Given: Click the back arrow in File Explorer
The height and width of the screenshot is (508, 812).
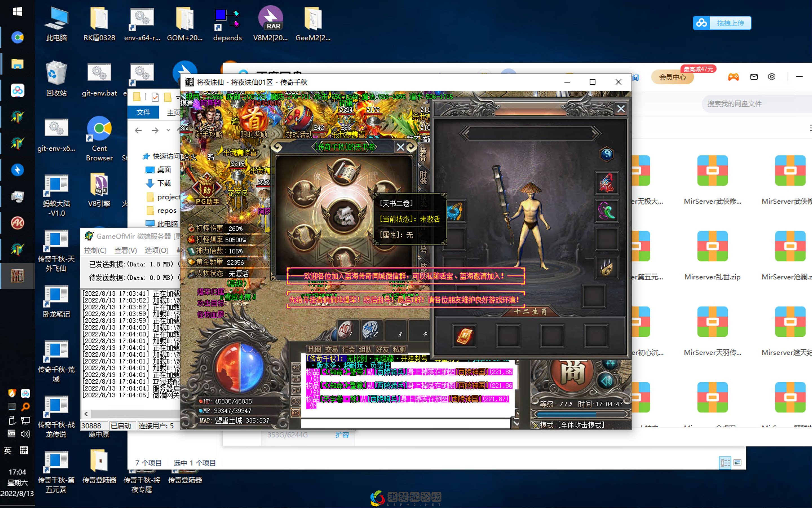Looking at the screenshot, I should click(138, 130).
